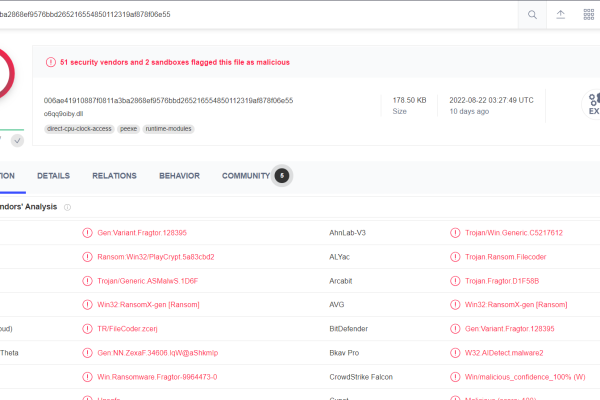
Task: Click alert icon beside Win/malicious_confidence_100% (W)
Action: pos(455,377)
